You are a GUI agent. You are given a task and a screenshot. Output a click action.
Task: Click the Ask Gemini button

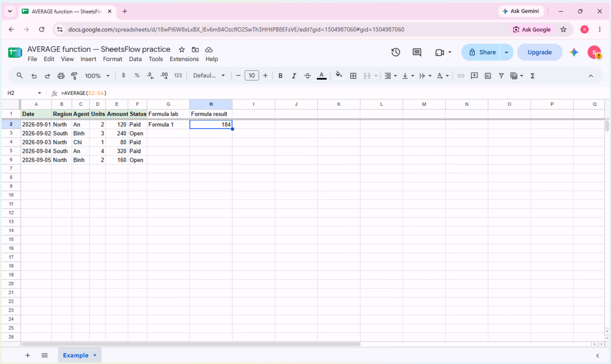pos(521,11)
